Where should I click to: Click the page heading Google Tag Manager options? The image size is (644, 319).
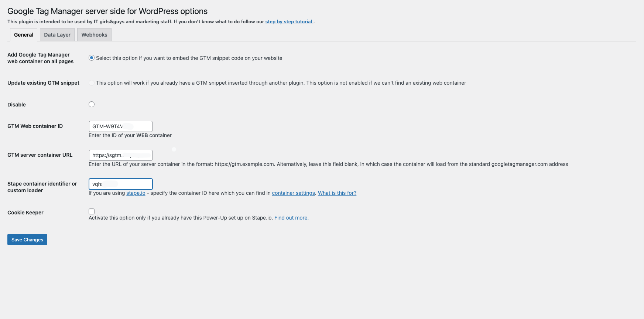(107, 11)
